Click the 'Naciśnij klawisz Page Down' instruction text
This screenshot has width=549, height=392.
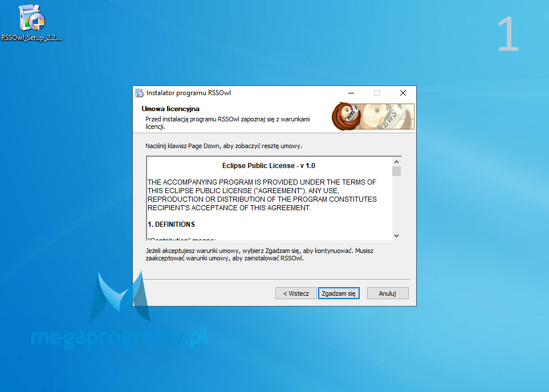[223, 146]
